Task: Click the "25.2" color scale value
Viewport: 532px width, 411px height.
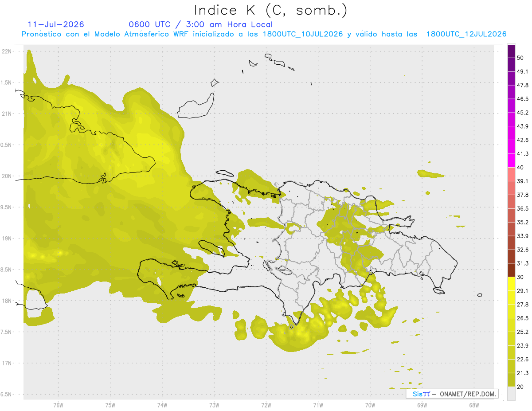Action: coord(523,332)
